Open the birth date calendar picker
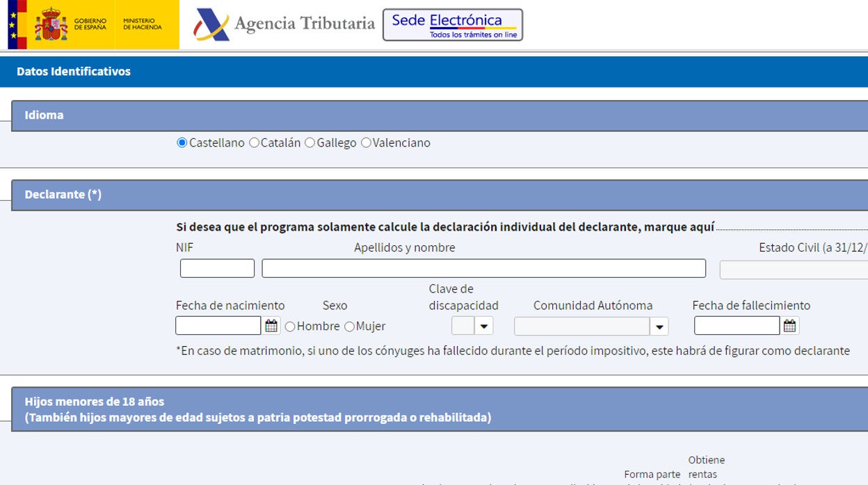The height and width of the screenshot is (485, 868). [x=271, y=326]
